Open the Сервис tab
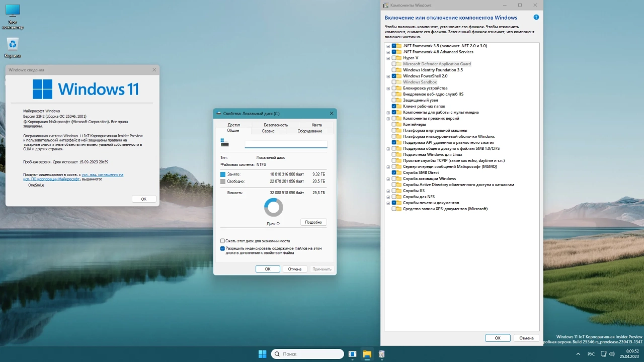 click(x=268, y=131)
